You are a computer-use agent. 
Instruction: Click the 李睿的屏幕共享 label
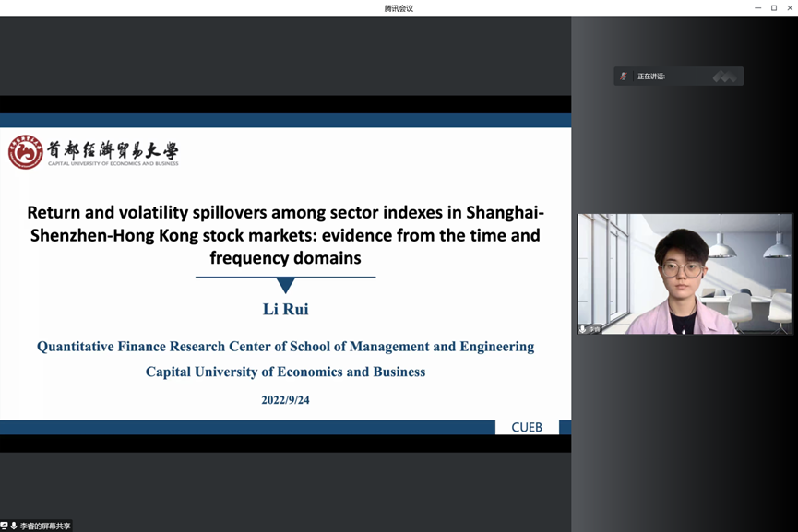click(x=45, y=526)
